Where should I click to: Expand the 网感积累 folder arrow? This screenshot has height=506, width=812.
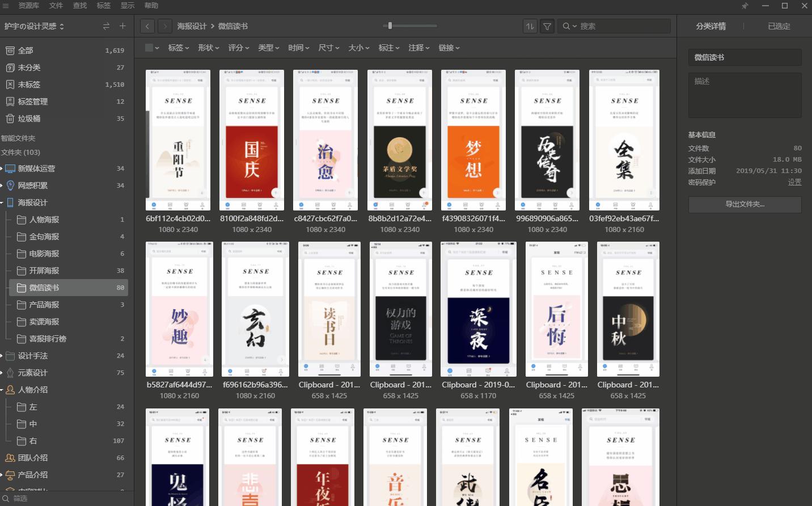[x=2, y=185]
